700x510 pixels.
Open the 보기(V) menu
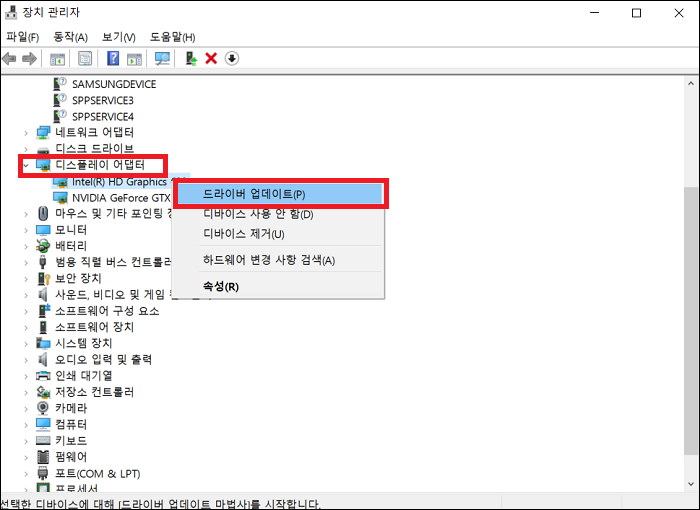(119, 37)
